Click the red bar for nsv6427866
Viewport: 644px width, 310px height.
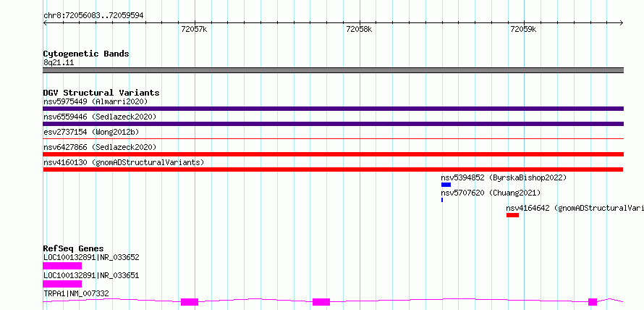click(333, 154)
